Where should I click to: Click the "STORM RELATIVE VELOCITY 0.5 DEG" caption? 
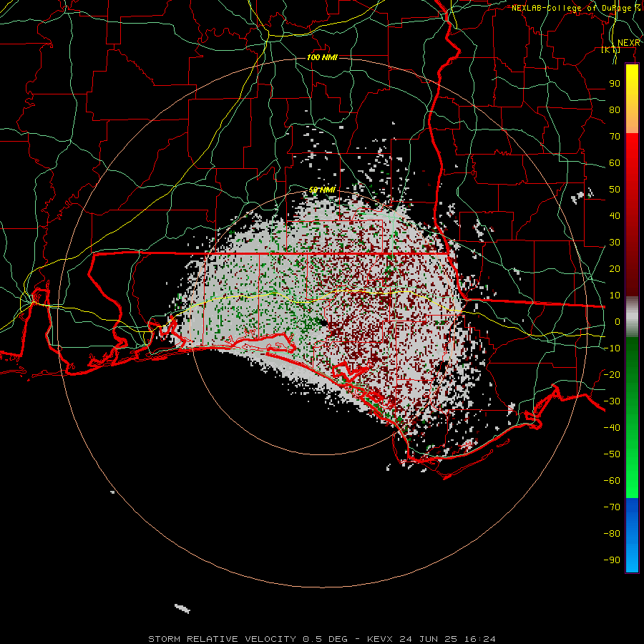pyautogui.click(x=248, y=639)
